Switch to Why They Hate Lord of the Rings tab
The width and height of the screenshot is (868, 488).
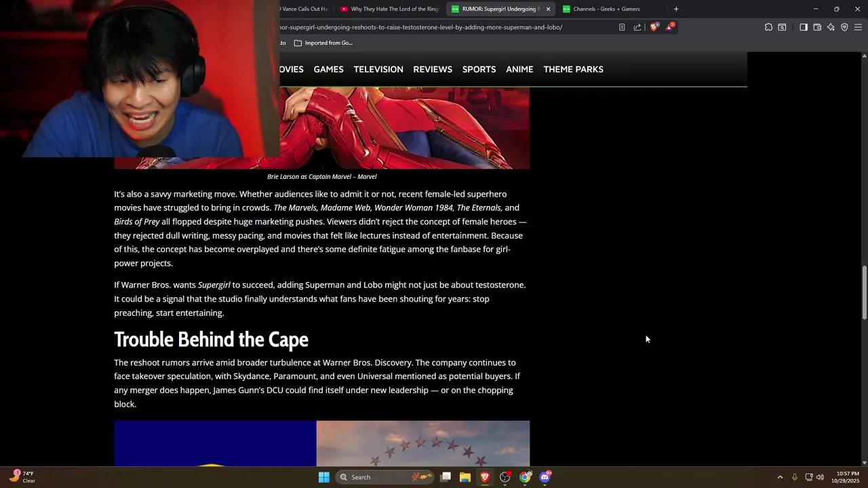click(390, 9)
